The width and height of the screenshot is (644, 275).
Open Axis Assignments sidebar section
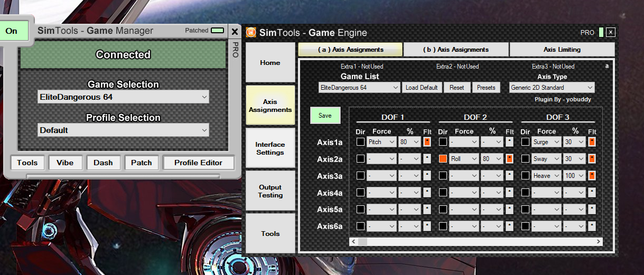point(270,105)
